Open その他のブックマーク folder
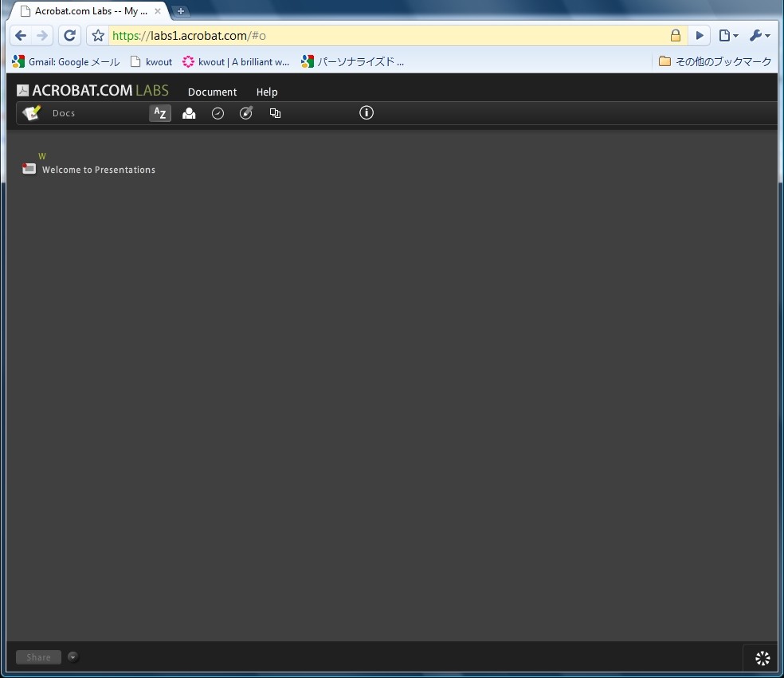This screenshot has width=784, height=678. pos(715,61)
